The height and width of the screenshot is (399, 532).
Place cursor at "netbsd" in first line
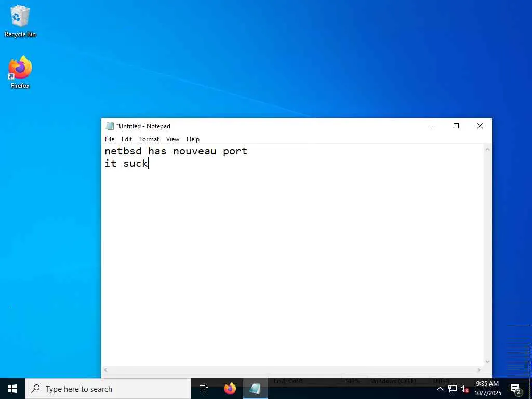click(x=123, y=151)
